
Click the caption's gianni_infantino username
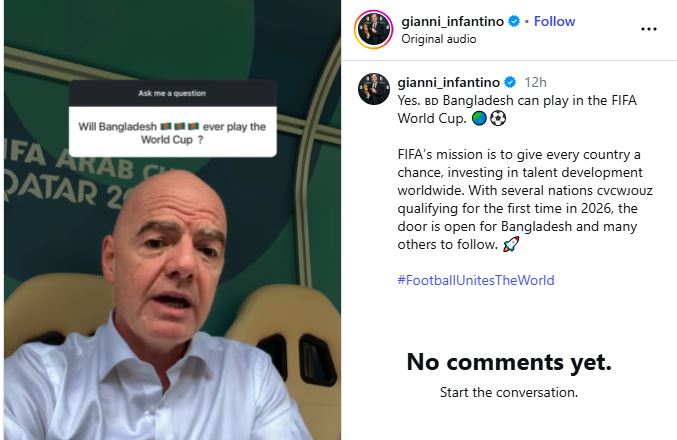(x=449, y=82)
